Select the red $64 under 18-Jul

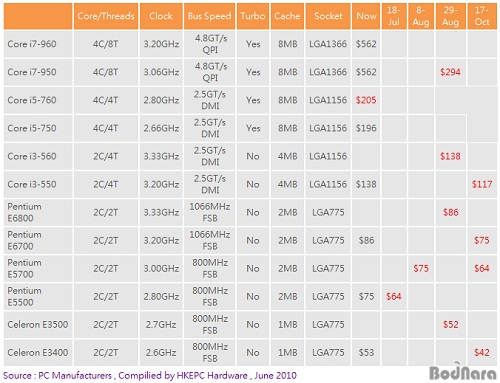394,296
